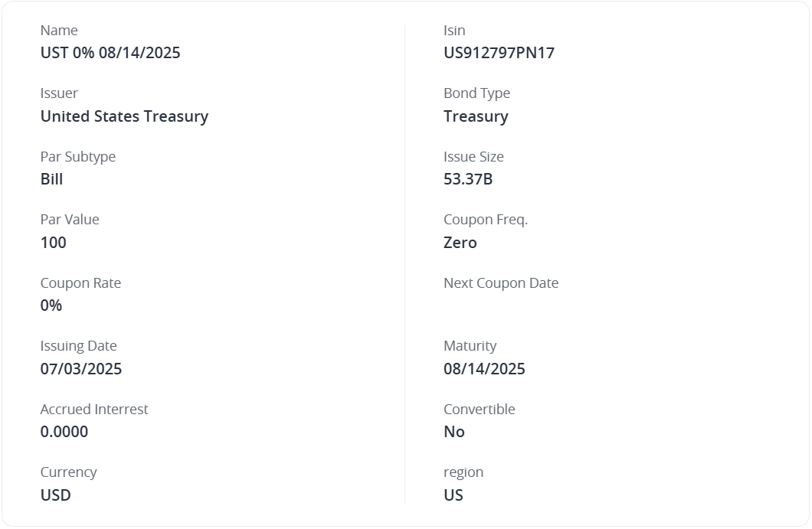Click the issuer value United States Treasury
Viewport: 812px width, 529px height.
point(124,116)
